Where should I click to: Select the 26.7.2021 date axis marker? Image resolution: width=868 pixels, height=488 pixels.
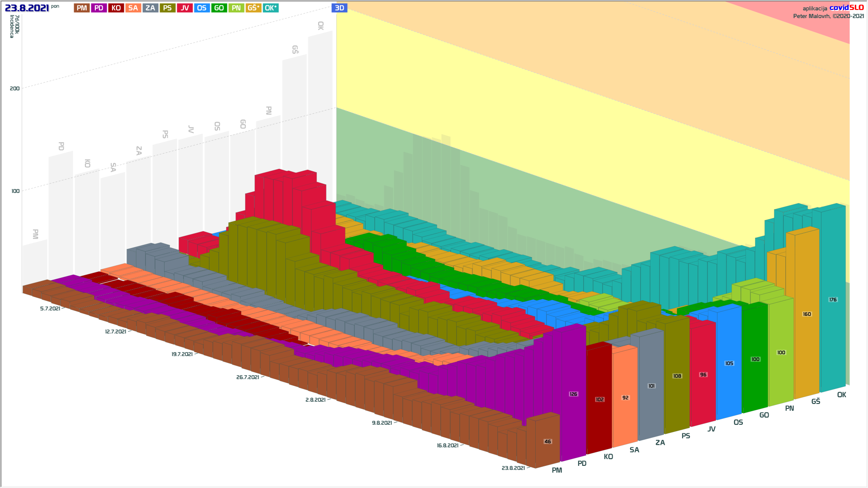pyautogui.click(x=248, y=377)
